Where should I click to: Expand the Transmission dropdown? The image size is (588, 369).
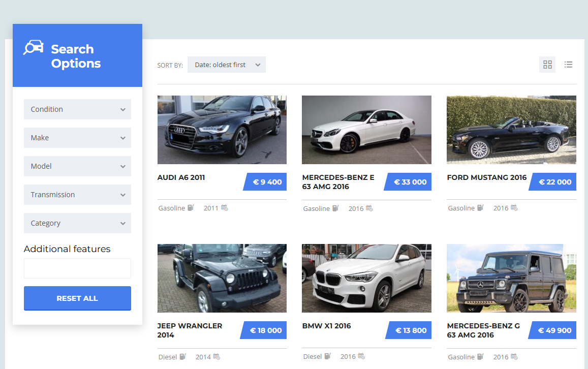click(77, 195)
